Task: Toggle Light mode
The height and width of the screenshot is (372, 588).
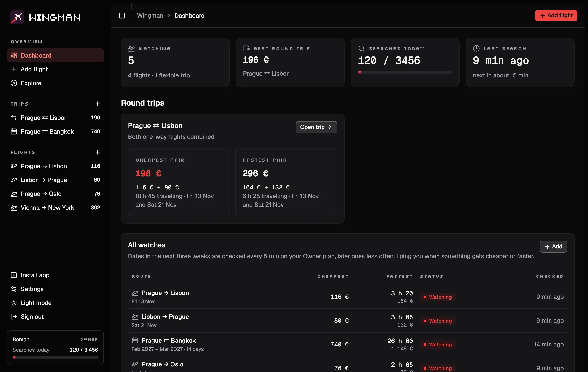Action: (55, 303)
